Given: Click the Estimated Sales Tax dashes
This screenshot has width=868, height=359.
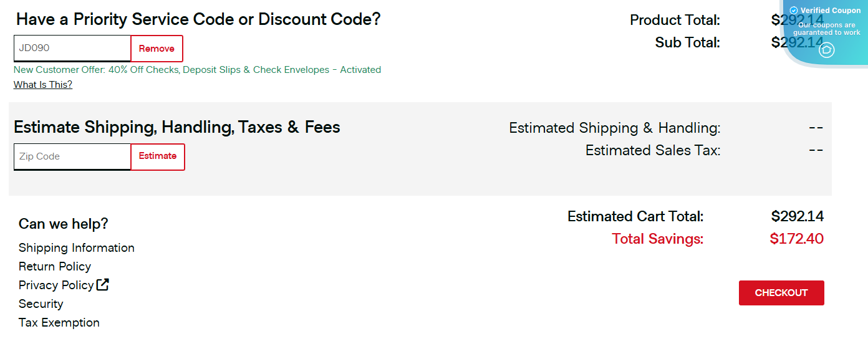Looking at the screenshot, I should click(815, 150).
